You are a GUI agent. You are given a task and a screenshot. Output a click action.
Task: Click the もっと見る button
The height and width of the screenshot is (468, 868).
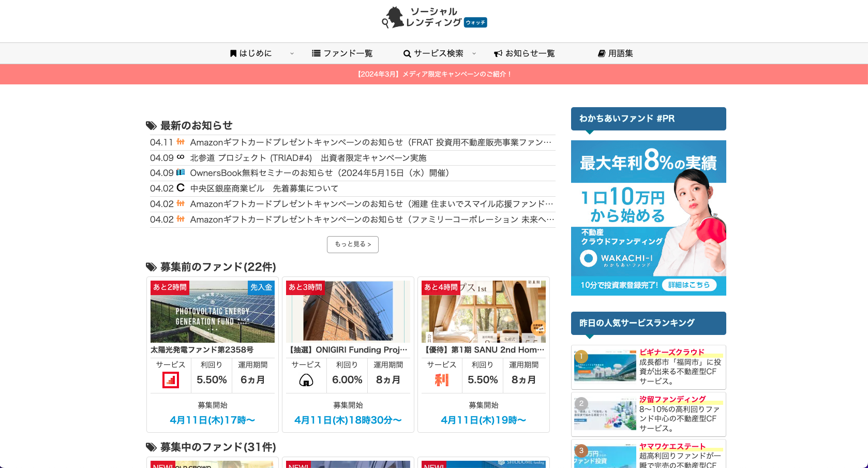(x=353, y=244)
